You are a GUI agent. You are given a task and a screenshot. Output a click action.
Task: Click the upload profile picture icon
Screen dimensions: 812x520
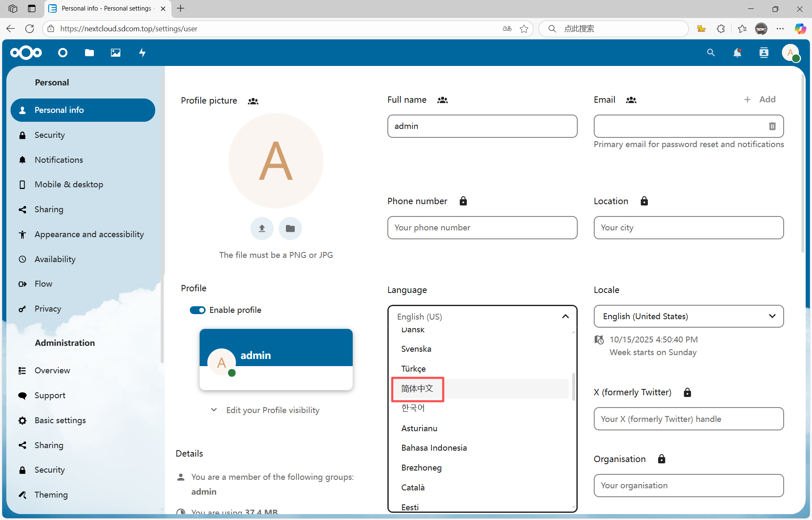262,228
